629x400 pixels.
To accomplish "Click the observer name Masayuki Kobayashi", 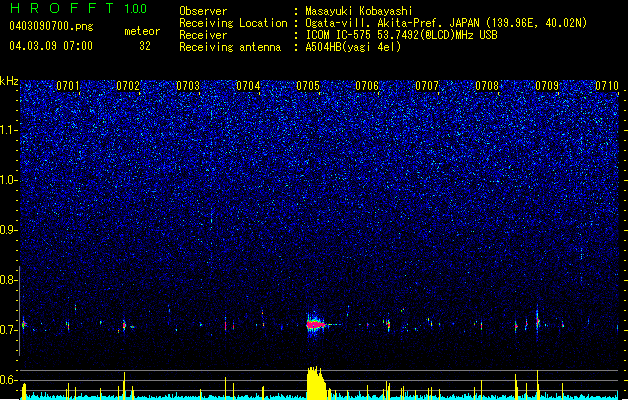I will 359,11.
